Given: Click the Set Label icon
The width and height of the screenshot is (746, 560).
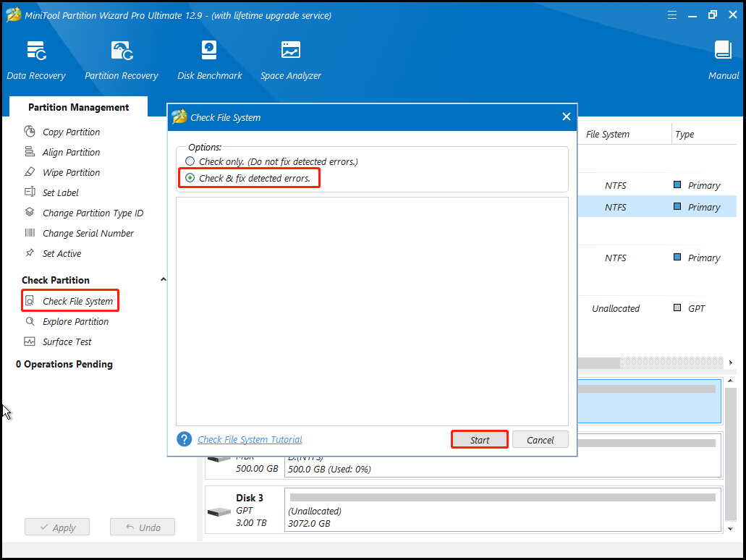Looking at the screenshot, I should (x=30, y=192).
